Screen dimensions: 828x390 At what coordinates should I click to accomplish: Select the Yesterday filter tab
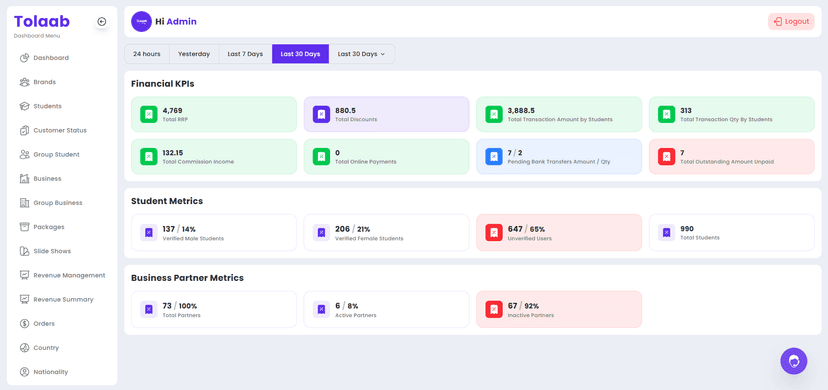pyautogui.click(x=194, y=54)
